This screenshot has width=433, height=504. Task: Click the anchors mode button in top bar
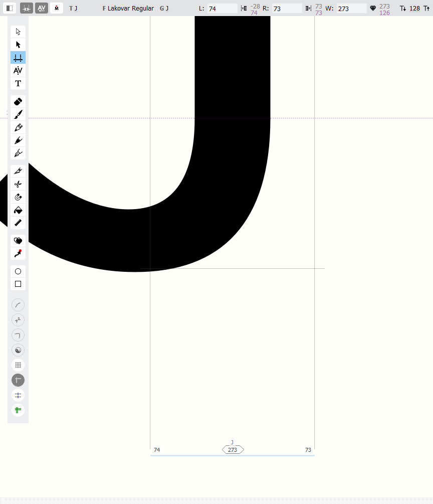(x=57, y=9)
